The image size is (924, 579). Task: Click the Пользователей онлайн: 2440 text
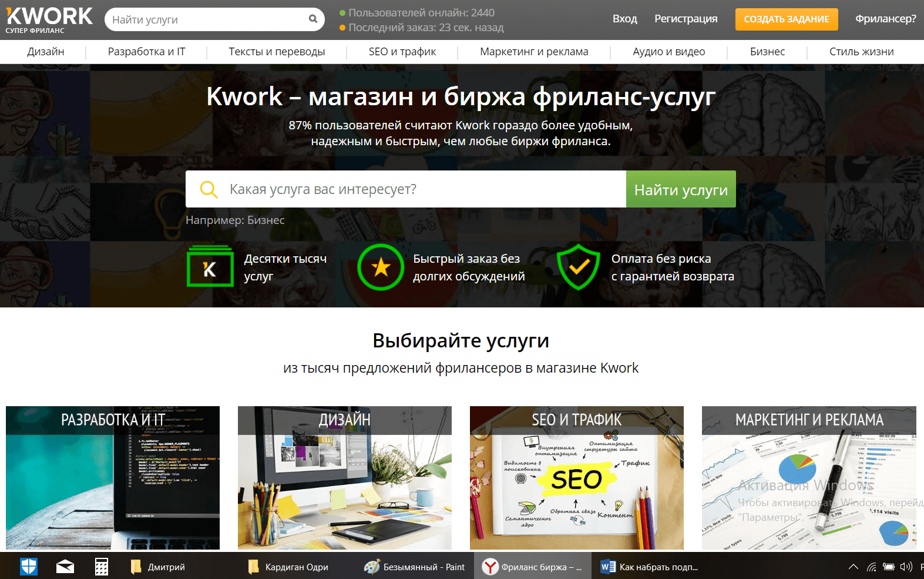tap(421, 12)
